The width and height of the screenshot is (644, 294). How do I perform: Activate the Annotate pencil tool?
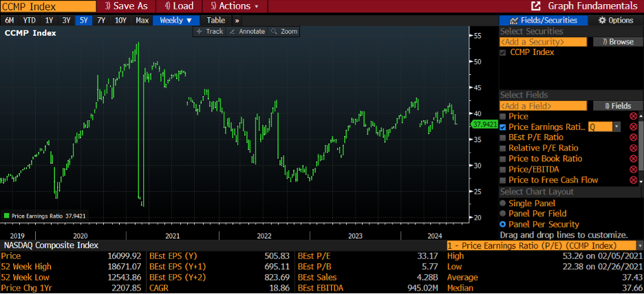tap(247, 32)
